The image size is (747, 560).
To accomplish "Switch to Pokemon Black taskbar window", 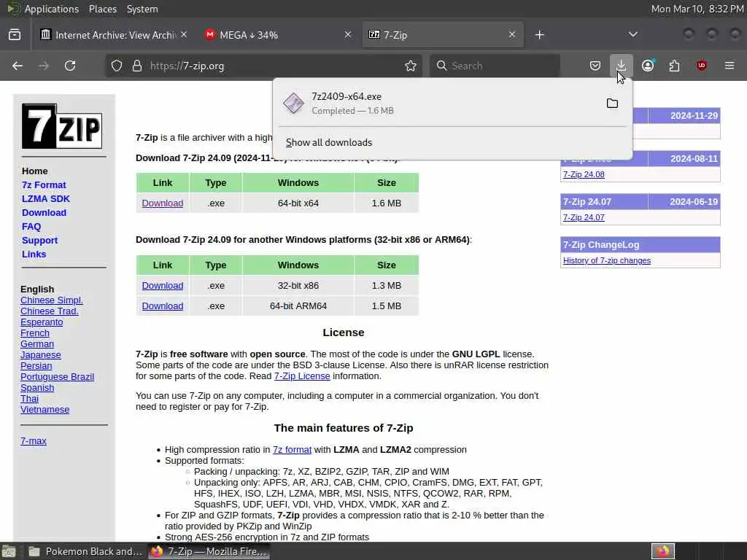I will (85, 551).
